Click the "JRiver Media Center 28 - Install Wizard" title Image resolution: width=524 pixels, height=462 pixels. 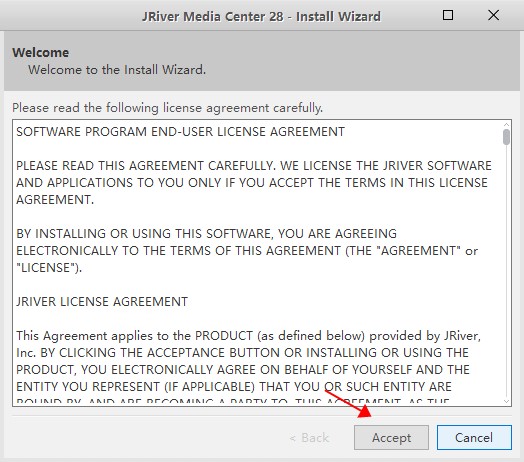point(261,16)
